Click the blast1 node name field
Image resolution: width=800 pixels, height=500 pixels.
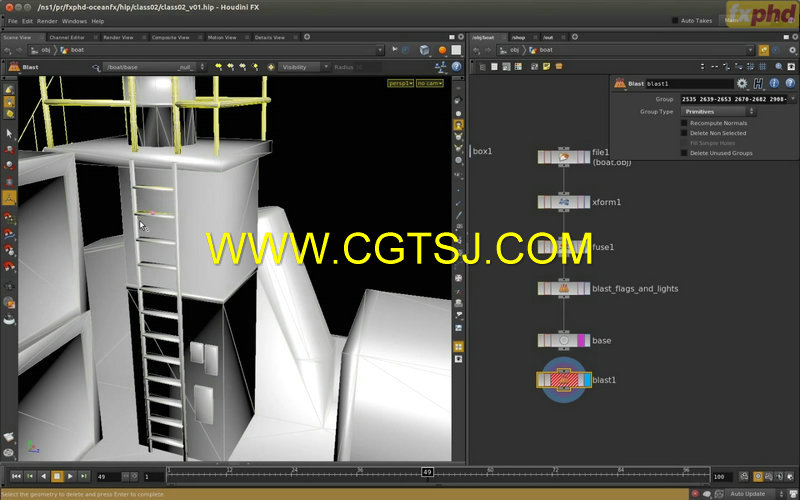click(x=689, y=84)
